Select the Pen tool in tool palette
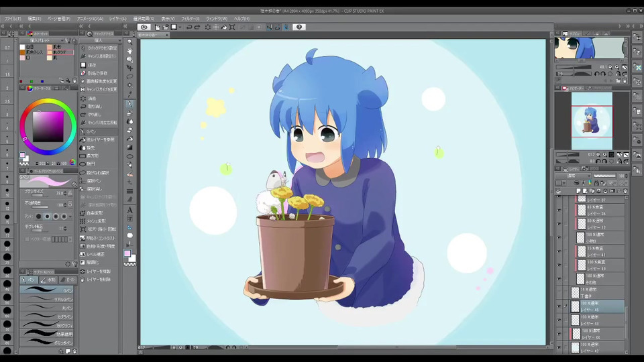644x362 pixels. tap(129, 104)
